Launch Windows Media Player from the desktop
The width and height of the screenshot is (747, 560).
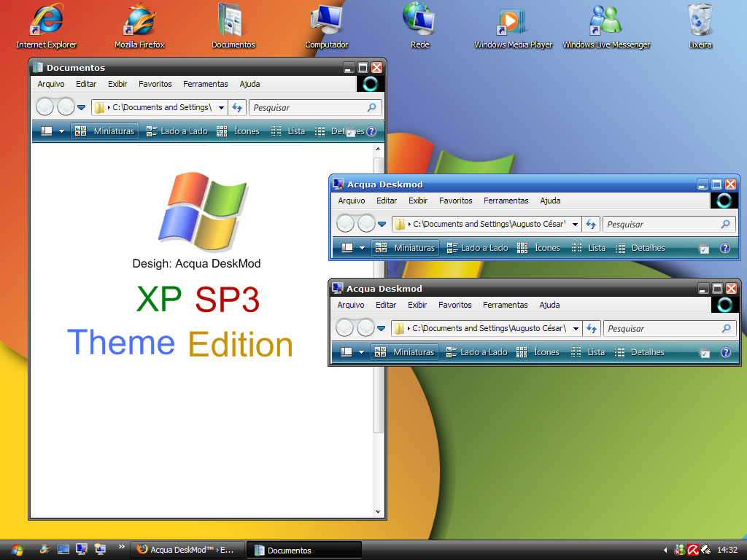(x=513, y=20)
